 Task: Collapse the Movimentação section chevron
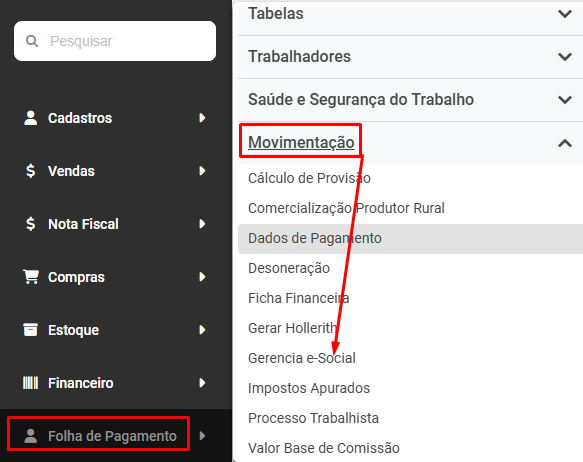click(x=565, y=143)
